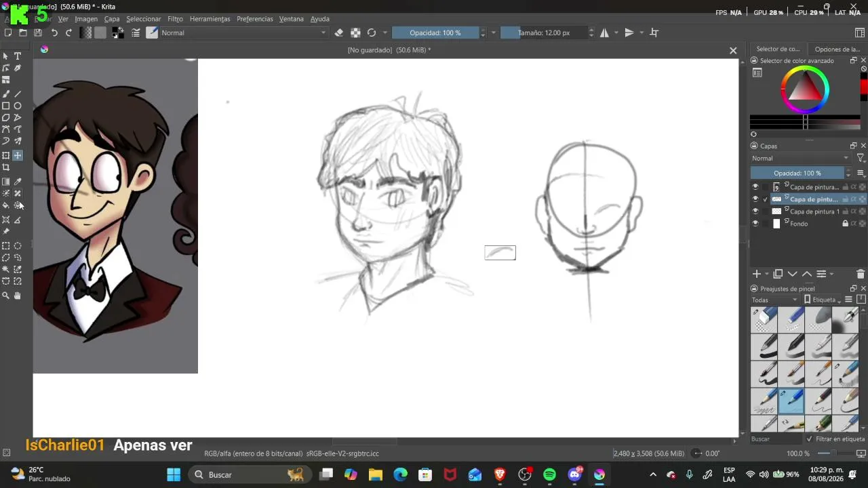
Task: Select the color sampler eyedropper tool
Action: pyautogui.click(x=18, y=182)
